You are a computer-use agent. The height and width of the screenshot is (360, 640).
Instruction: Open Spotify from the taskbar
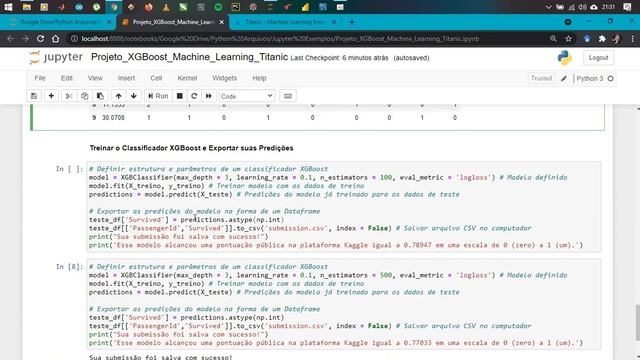point(218,7)
